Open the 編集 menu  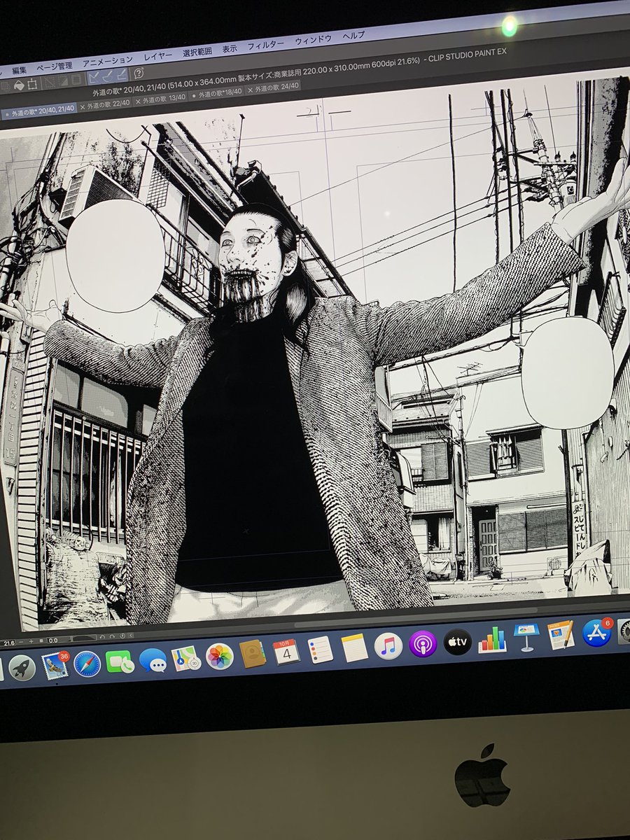point(19,69)
